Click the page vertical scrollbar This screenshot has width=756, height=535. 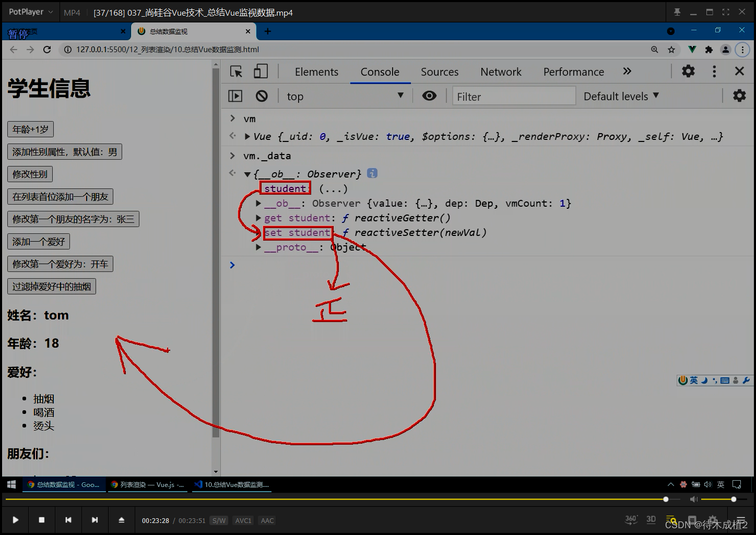pos(216,253)
